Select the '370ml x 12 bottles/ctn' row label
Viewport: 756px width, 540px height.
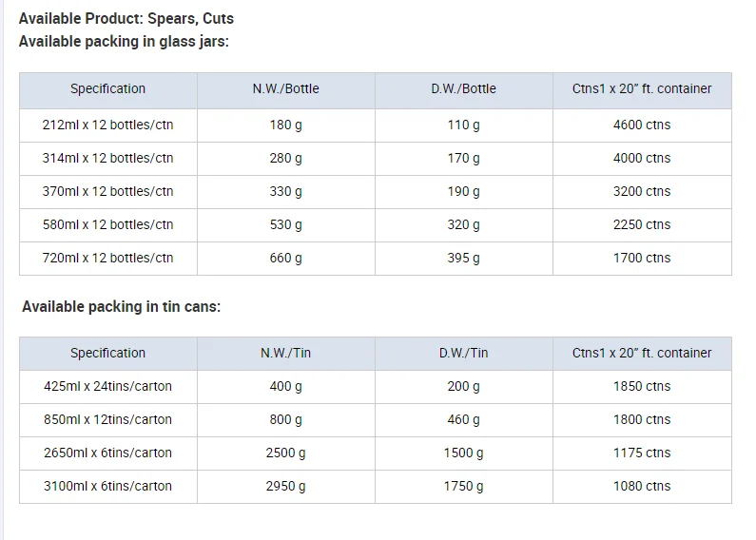pos(107,191)
